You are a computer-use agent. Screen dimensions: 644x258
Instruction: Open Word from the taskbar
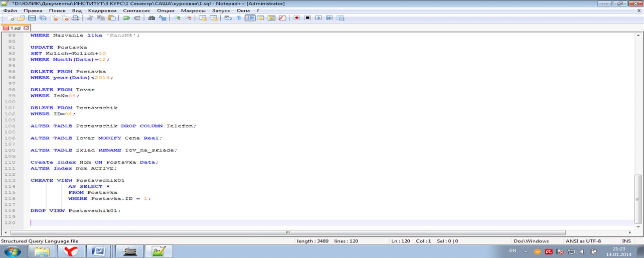click(x=98, y=250)
